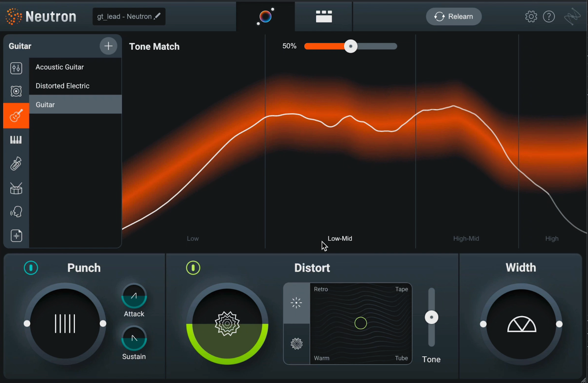The image size is (588, 383).
Task: Select the drums category icon
Action: (x=16, y=188)
